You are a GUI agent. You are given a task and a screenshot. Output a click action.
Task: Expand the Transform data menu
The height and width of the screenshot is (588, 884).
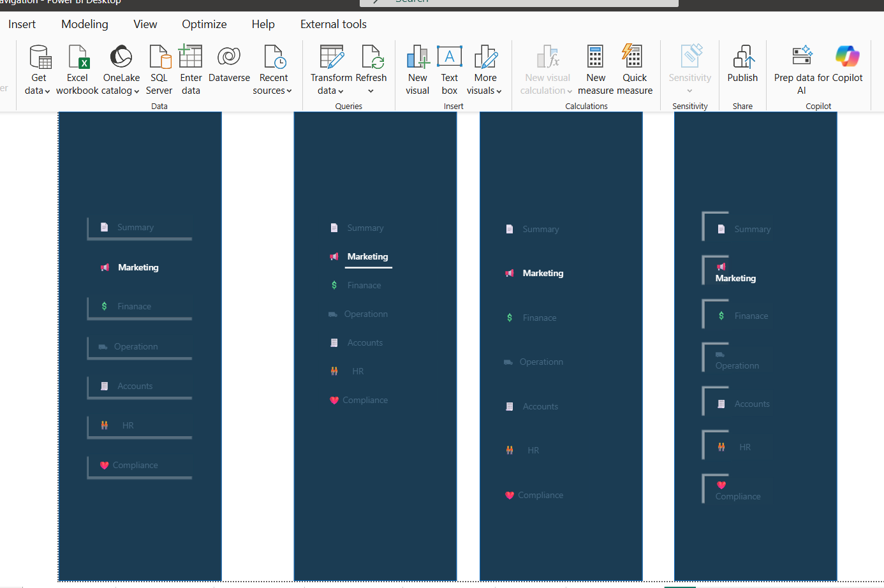tap(330, 91)
